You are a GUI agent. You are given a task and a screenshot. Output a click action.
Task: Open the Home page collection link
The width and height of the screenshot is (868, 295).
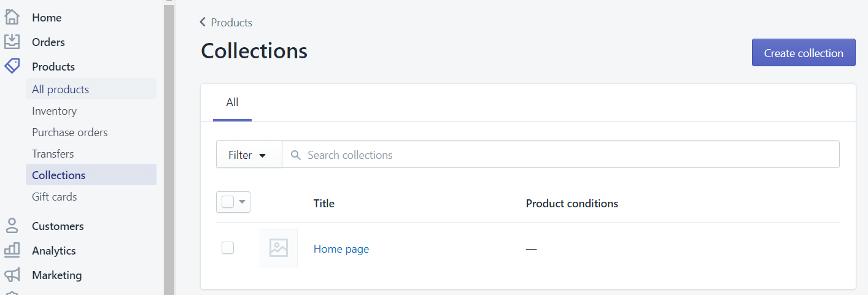[341, 249]
